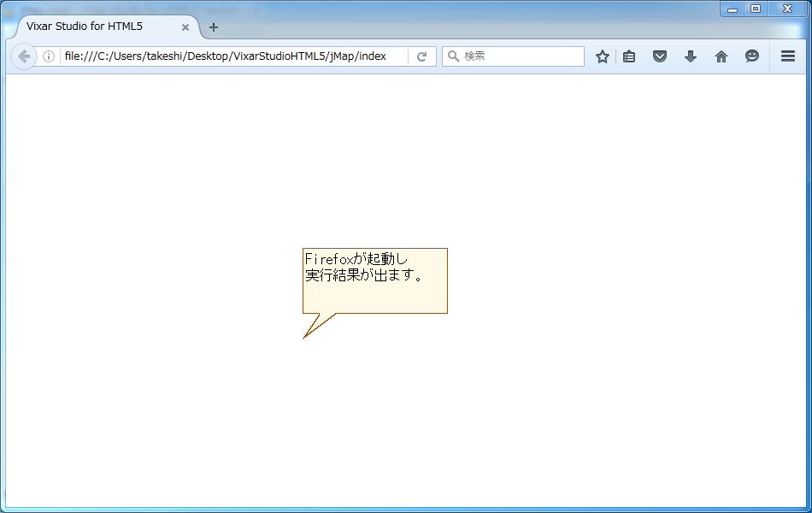Reload the current page
Screen dimensions: 812x513
pos(421,56)
